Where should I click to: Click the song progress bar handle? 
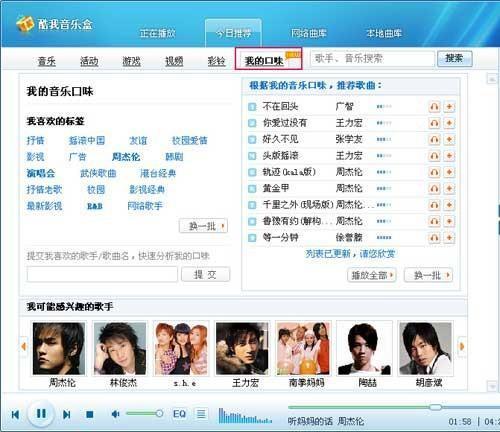pos(435,407)
